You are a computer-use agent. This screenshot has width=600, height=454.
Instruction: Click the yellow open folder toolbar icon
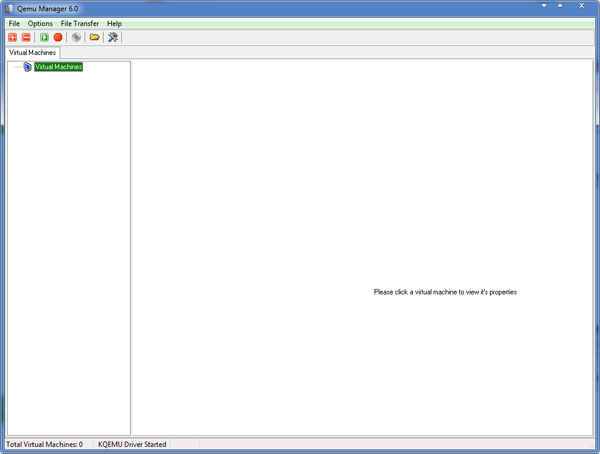pyautogui.click(x=95, y=37)
